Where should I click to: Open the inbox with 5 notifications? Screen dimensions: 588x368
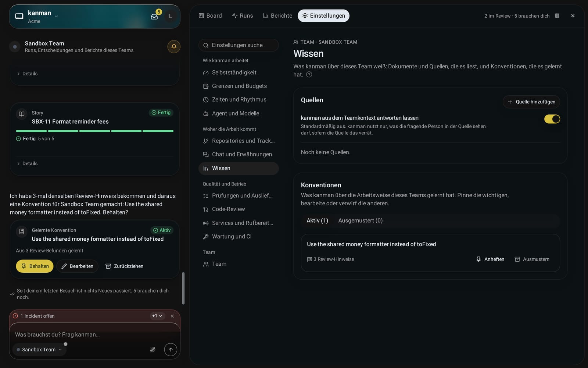coord(155,16)
